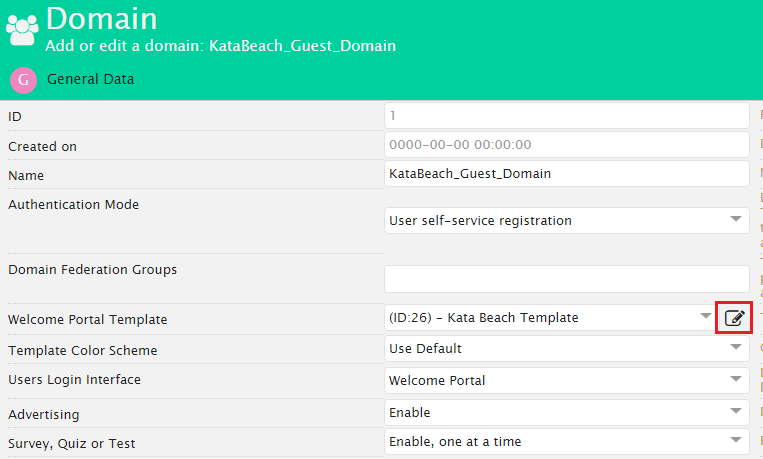Expand the Survey, Quiz or Test dropdown

[x=566, y=441]
